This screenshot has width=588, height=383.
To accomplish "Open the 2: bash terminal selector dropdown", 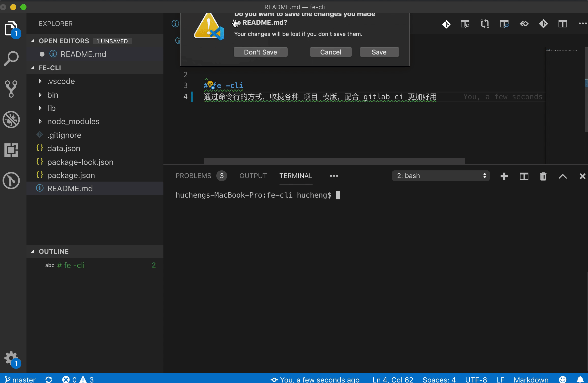I will tap(440, 176).
